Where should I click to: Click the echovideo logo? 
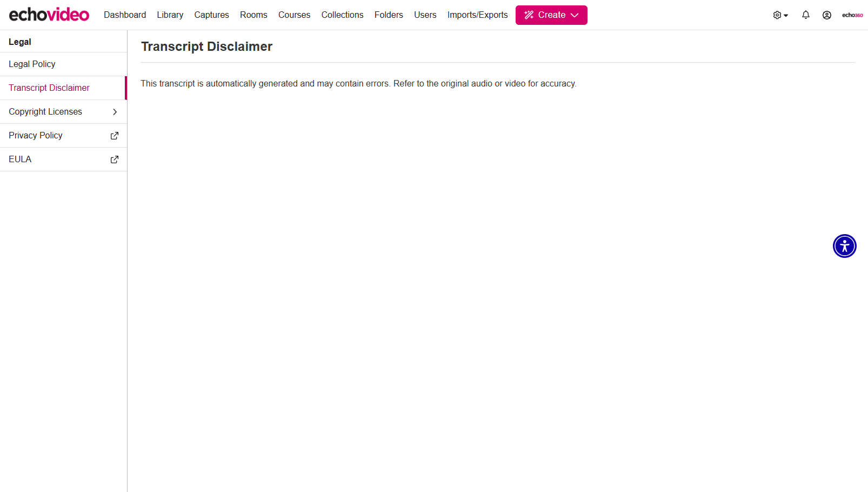49,15
